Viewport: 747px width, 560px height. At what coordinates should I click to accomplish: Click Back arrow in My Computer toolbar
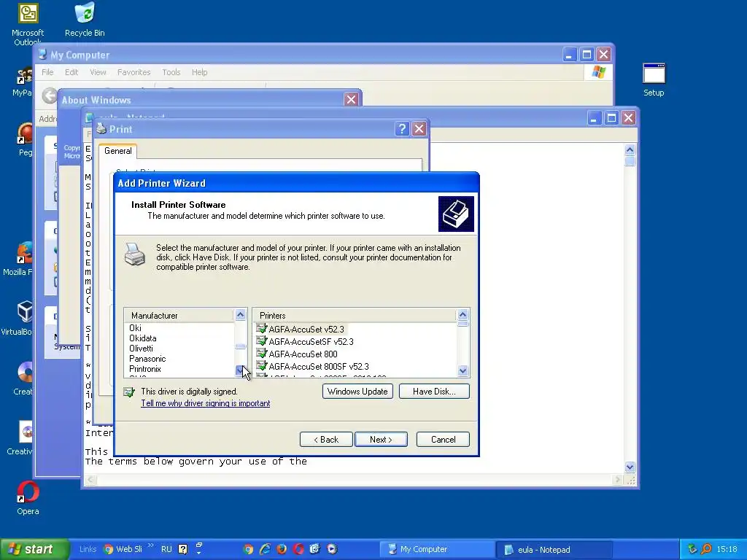click(x=50, y=96)
